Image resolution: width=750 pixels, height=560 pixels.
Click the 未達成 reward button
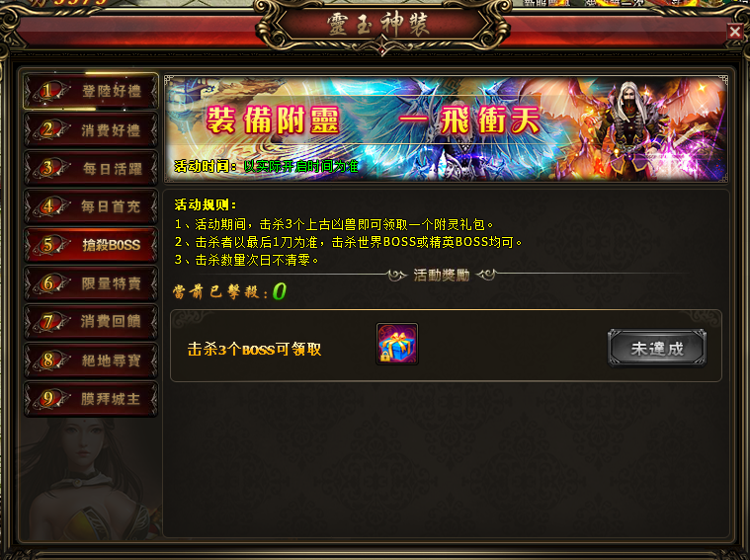tap(657, 348)
